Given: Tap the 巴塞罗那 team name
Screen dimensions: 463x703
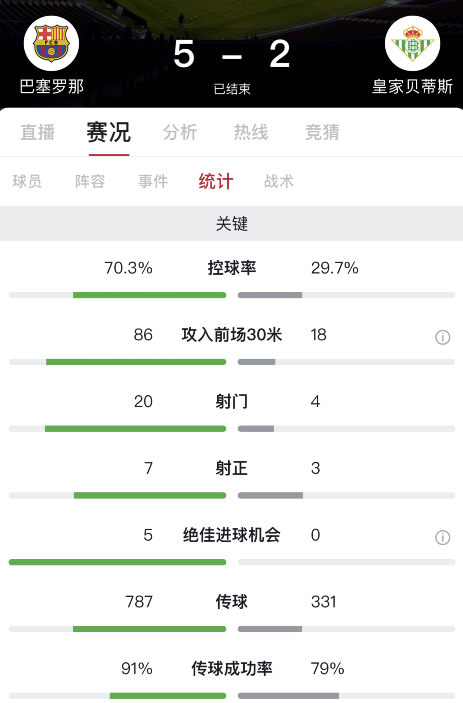Looking at the screenshot, I should tap(52, 87).
